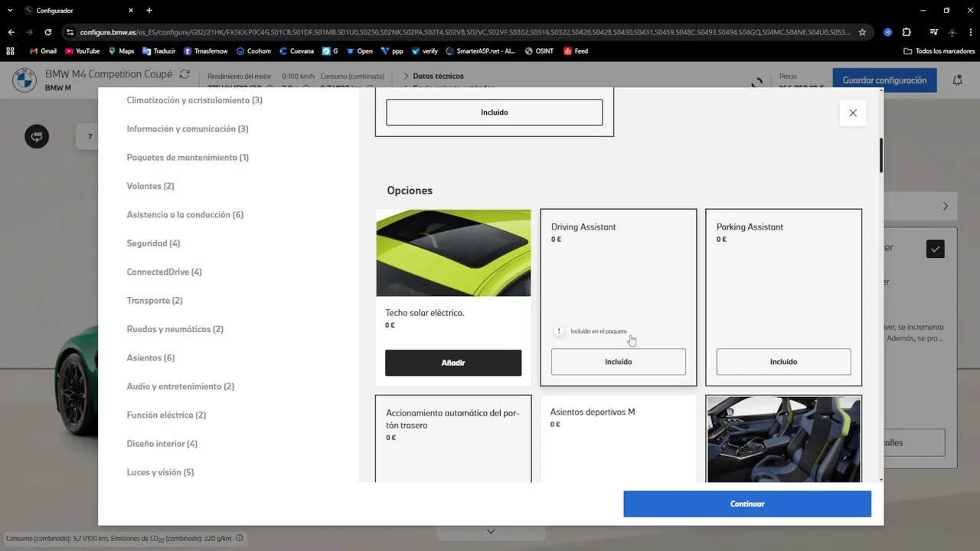Open Maps bookmark
The height and width of the screenshot is (551, 980).
pyautogui.click(x=122, y=51)
